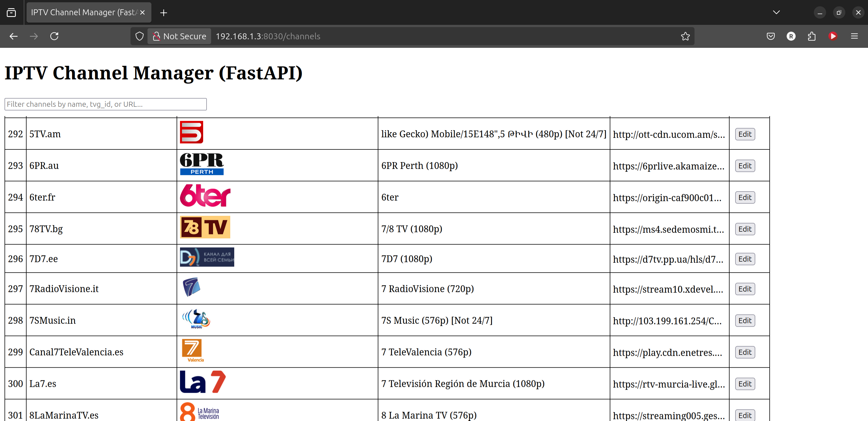Edit the 6PR.au channel
This screenshot has width=868, height=421.
[x=745, y=166]
